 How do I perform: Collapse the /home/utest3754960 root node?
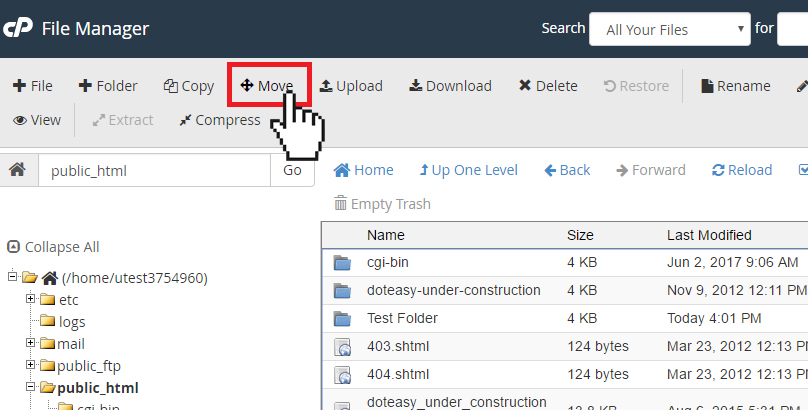point(12,277)
